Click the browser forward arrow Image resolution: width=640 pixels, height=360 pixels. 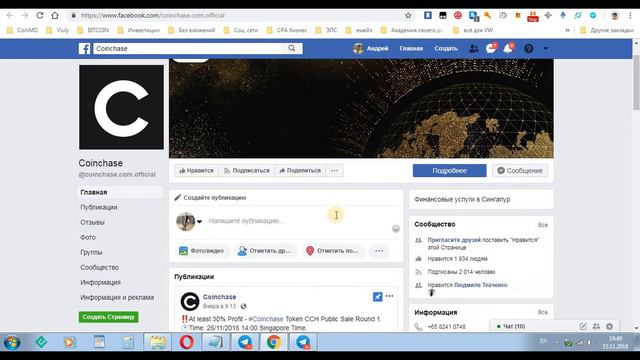[x=24, y=16]
